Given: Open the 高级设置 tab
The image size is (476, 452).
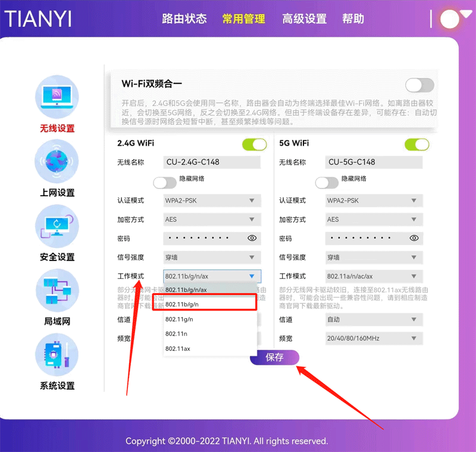Looking at the screenshot, I should tap(304, 19).
